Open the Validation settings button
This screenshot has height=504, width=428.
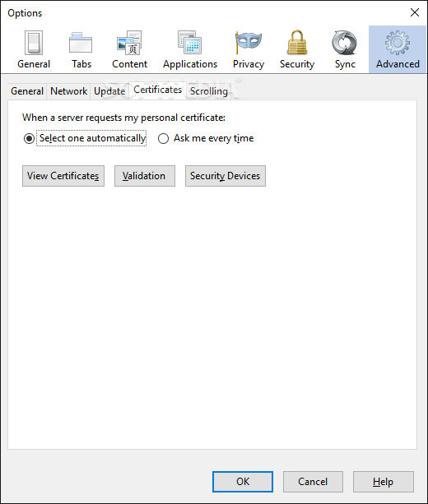(x=145, y=176)
